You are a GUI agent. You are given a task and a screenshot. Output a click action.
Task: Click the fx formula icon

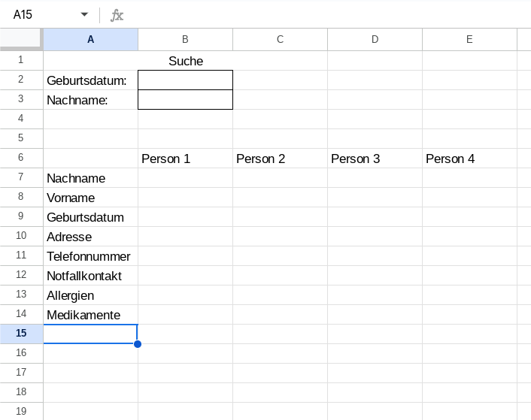117,15
